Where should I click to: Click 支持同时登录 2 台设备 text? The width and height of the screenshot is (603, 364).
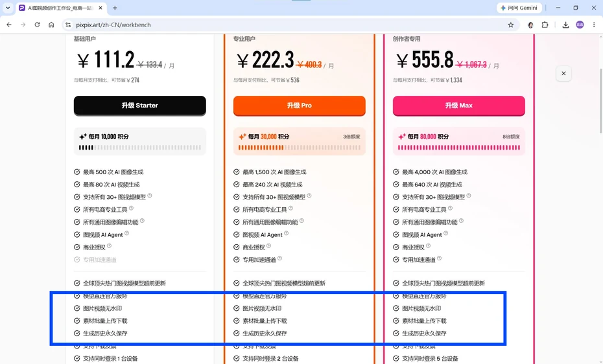point(270,359)
